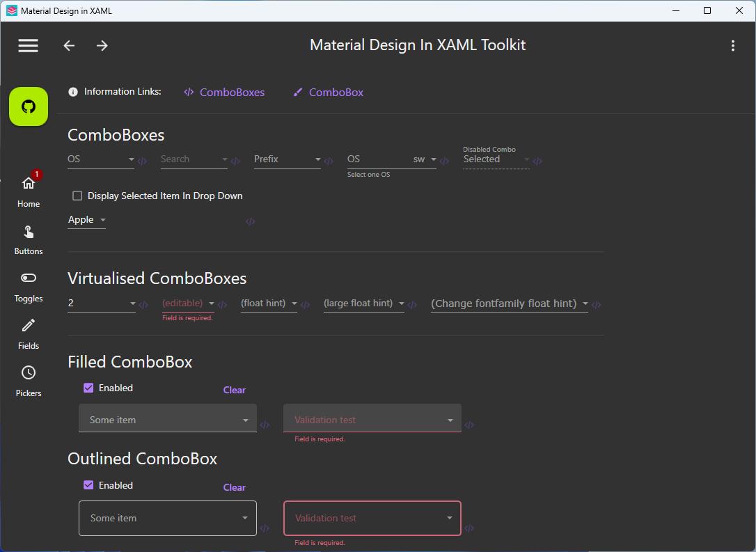Open the Buttons page in sidebar
756x552 pixels.
(29, 239)
